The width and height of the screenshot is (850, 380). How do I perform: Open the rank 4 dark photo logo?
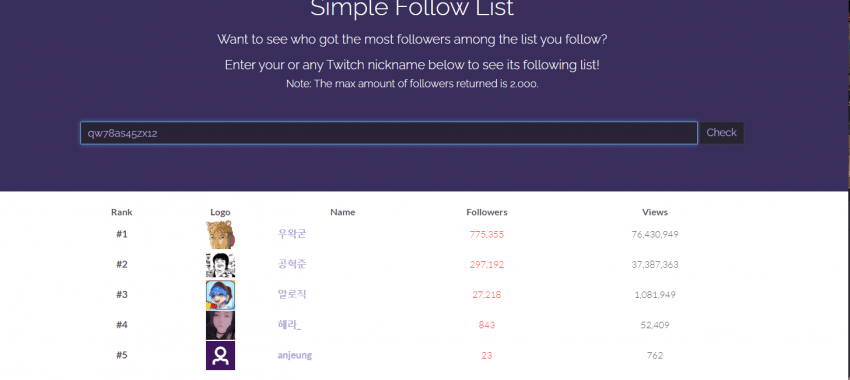tap(220, 325)
